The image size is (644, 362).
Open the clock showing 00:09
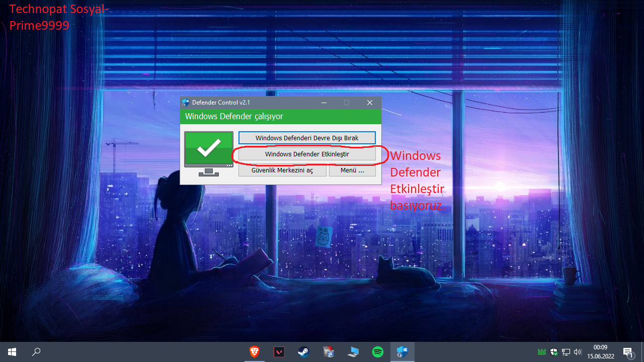[600, 352]
